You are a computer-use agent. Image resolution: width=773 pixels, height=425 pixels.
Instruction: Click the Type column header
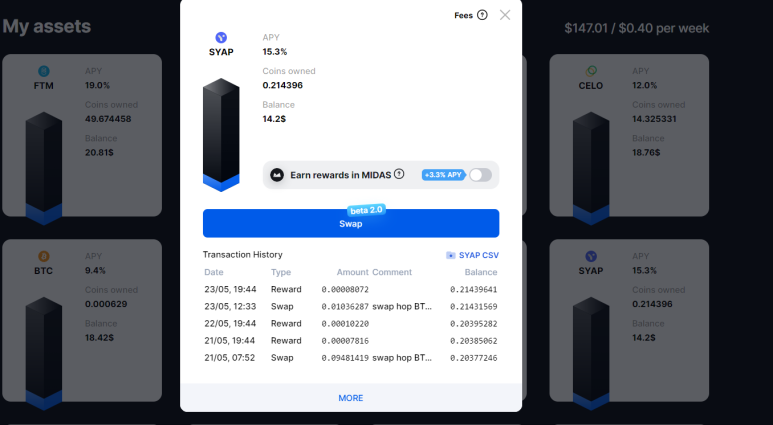point(281,272)
